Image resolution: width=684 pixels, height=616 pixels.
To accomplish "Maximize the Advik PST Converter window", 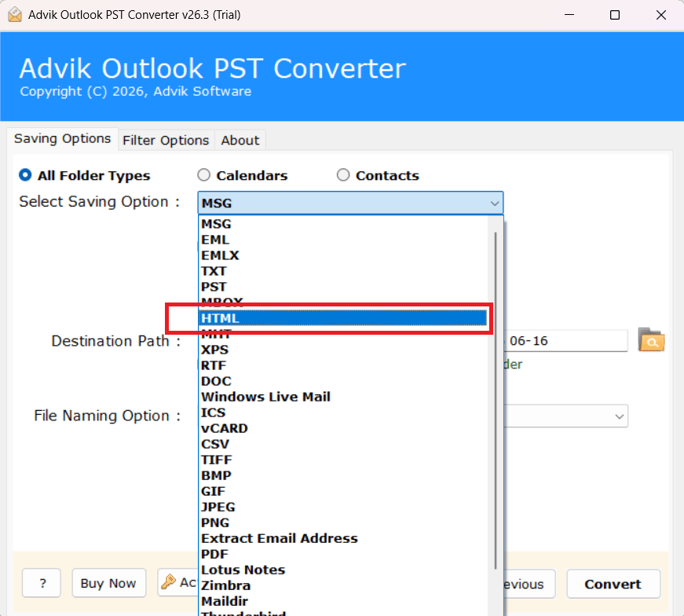I will pos(615,15).
